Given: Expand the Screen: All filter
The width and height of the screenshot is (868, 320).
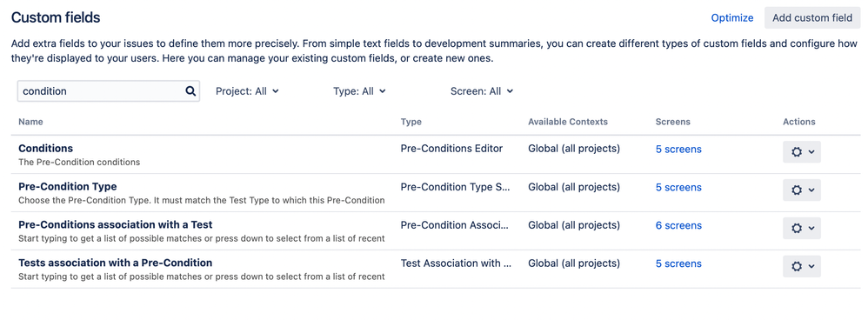Looking at the screenshot, I should [482, 91].
